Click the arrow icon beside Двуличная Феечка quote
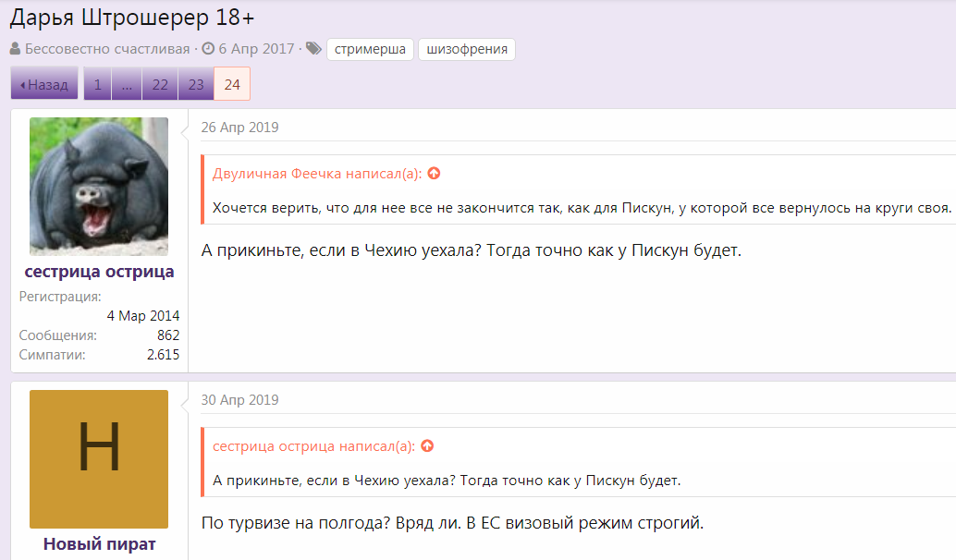Screen dimensions: 956x560 click(x=434, y=174)
